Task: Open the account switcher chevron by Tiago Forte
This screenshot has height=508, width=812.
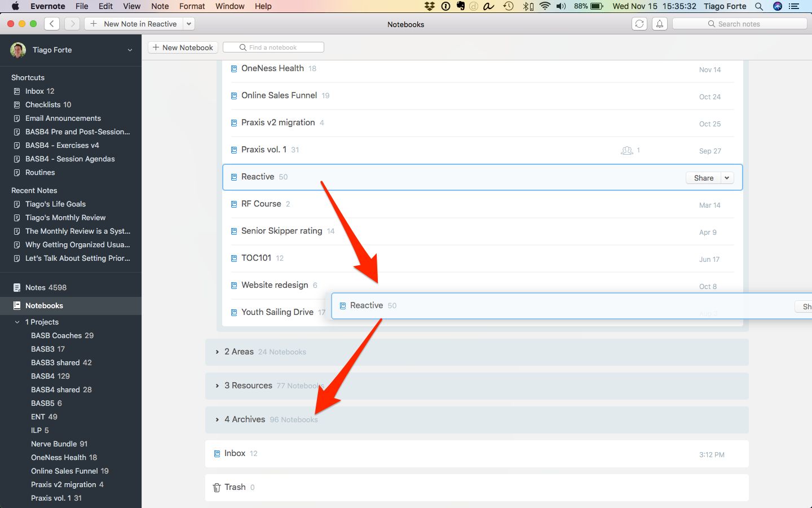Action: [130, 50]
